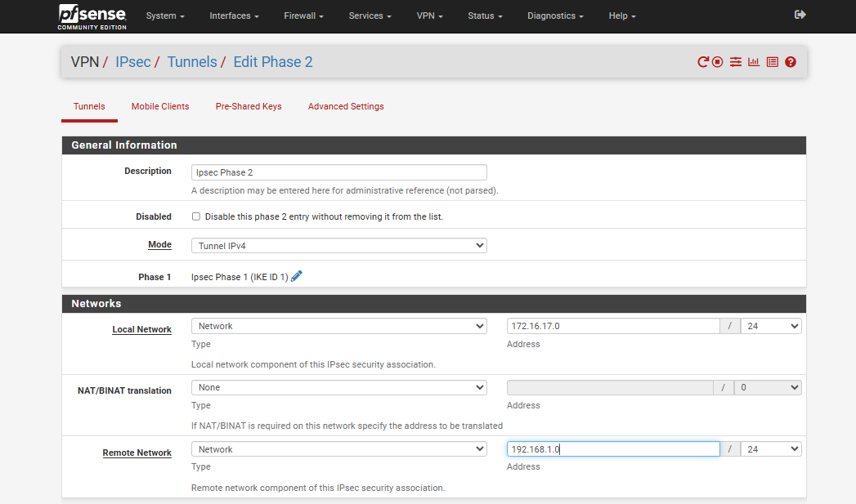Open the Mode dropdown showing Tunnel IPv4
Screen dimensions: 856x504
point(338,245)
